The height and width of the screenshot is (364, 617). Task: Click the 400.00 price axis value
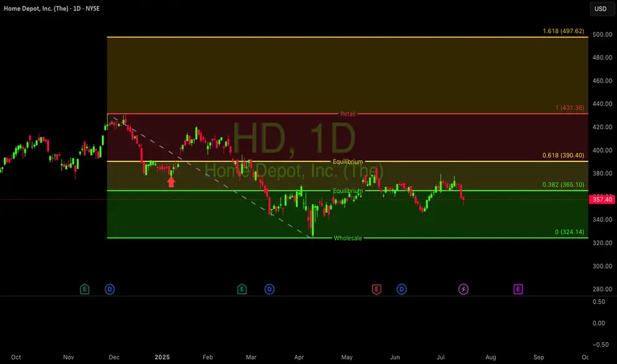pos(602,150)
